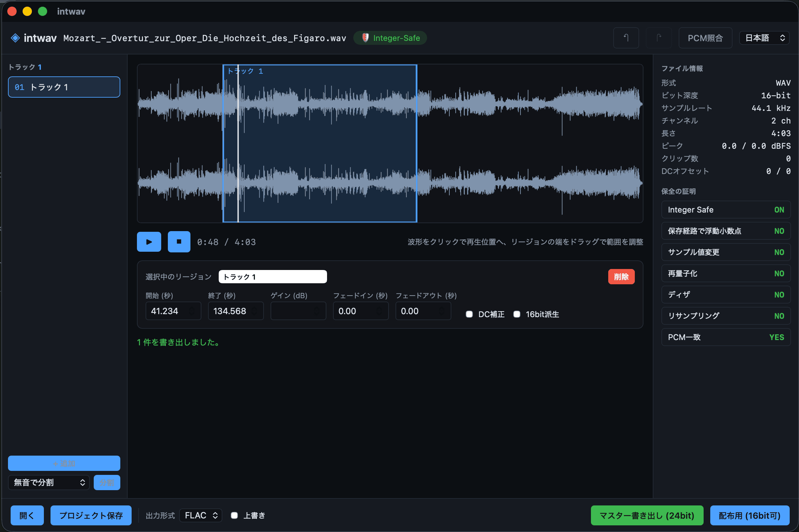Click the Integer-Safe shield badge
The image size is (799, 532).
(390, 38)
